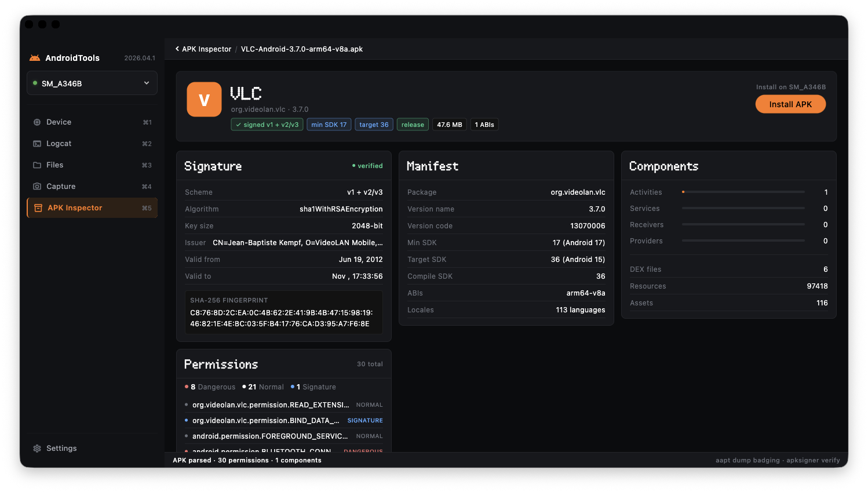Click the Activities count bar

tap(743, 192)
